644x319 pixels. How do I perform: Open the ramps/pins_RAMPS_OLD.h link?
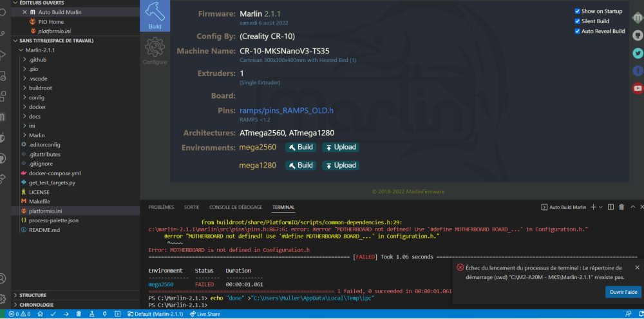pos(287,111)
